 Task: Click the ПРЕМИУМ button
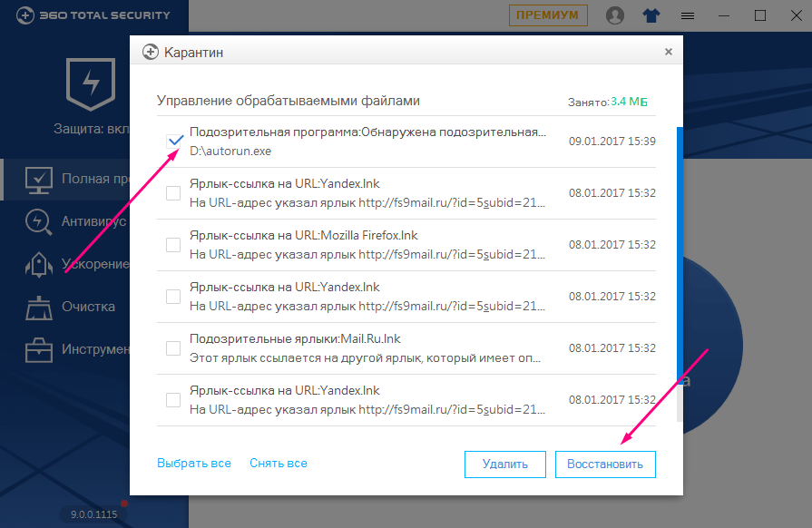pyautogui.click(x=548, y=15)
